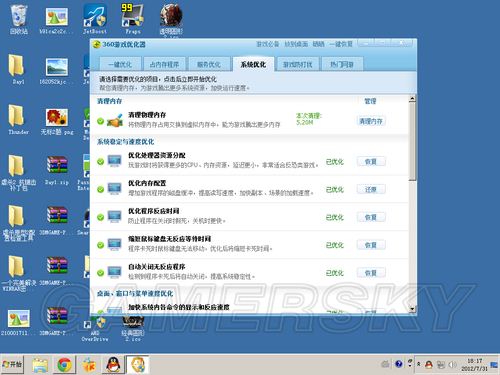Click the Chrome icon in the taskbar
The width and height of the screenshot is (500, 375).
tap(64, 365)
